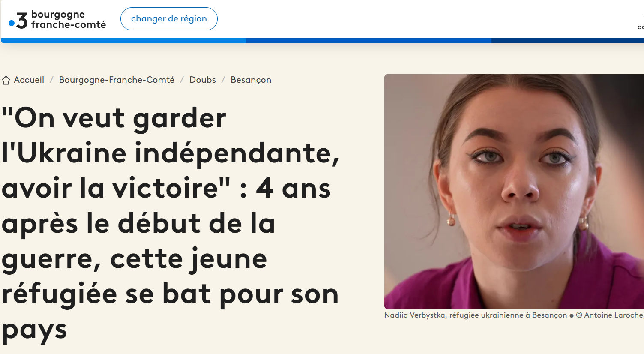Click the light blue header bar segment
The height and width of the screenshot is (354, 644).
[x=123, y=41]
